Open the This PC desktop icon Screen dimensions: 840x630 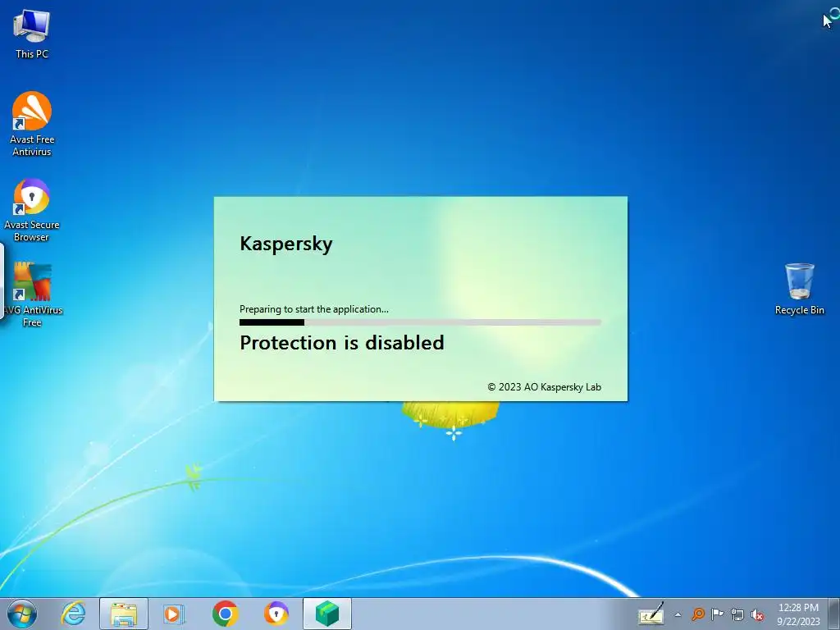[32, 33]
